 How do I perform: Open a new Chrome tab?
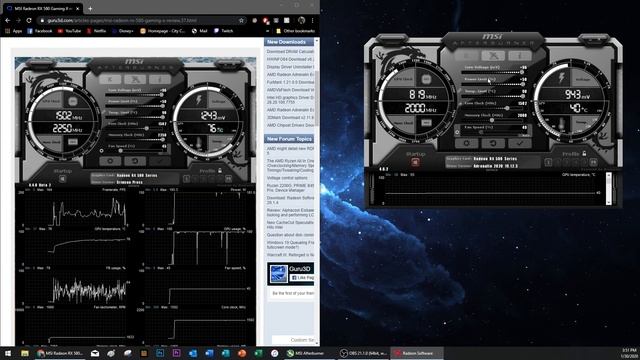point(90,8)
